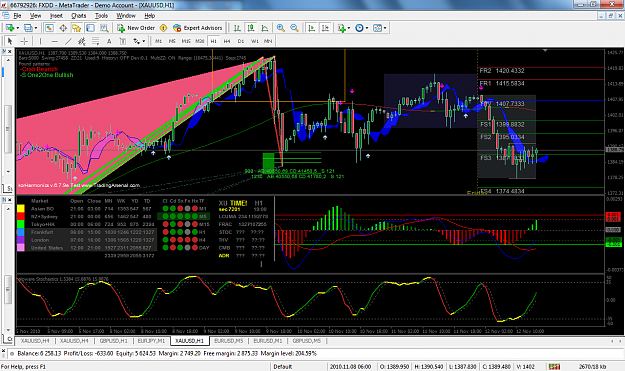Click the Arrows drawing tool icon
This screenshot has height=371, width=625.
pyautogui.click(x=136, y=41)
